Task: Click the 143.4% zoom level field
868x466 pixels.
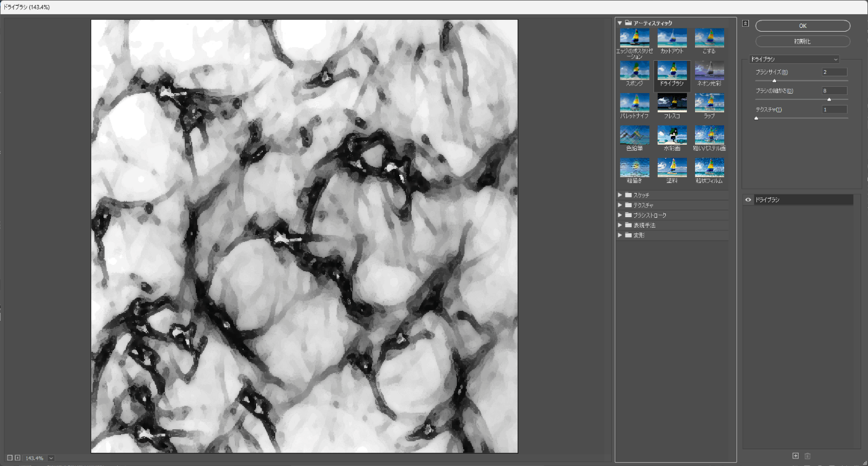Action: 34,458
